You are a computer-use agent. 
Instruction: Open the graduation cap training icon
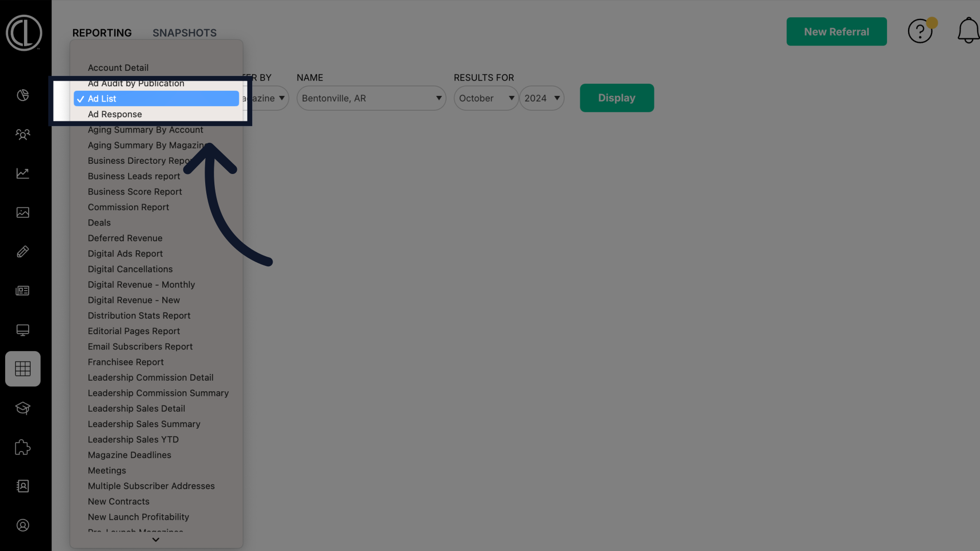point(23,408)
